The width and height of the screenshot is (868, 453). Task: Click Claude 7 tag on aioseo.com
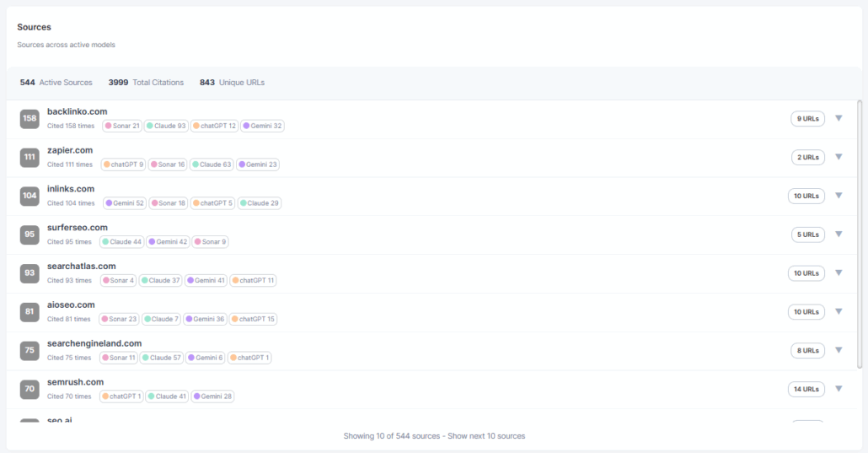pyautogui.click(x=161, y=319)
